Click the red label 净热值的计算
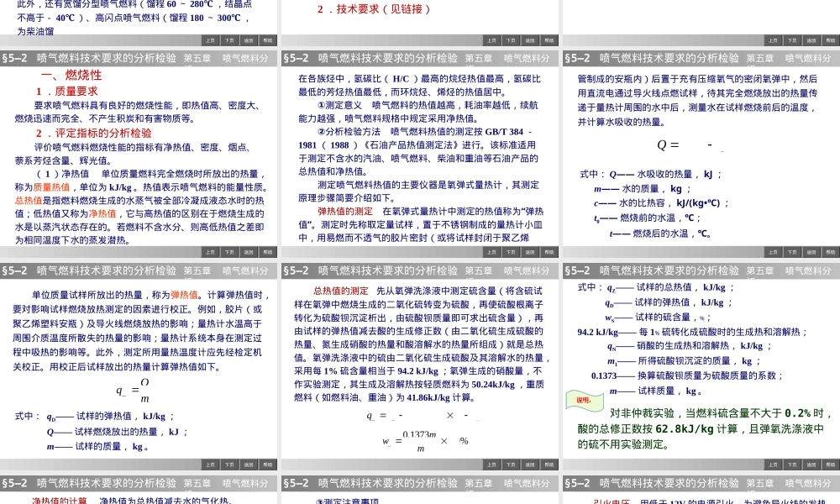 [x=60, y=501]
